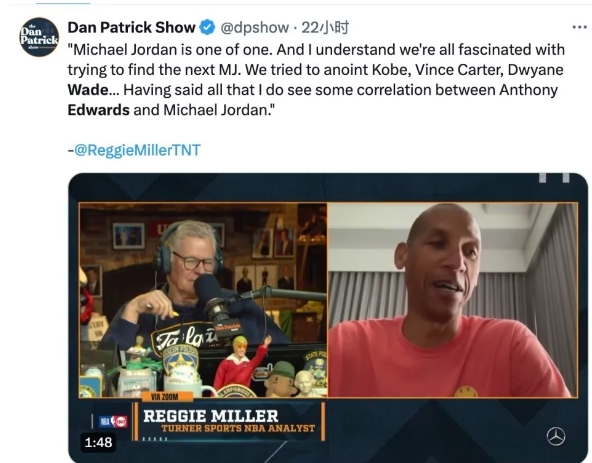Image resolution: width=592 pixels, height=463 pixels.
Task: Click the @dpshow handle
Action: pos(254,28)
